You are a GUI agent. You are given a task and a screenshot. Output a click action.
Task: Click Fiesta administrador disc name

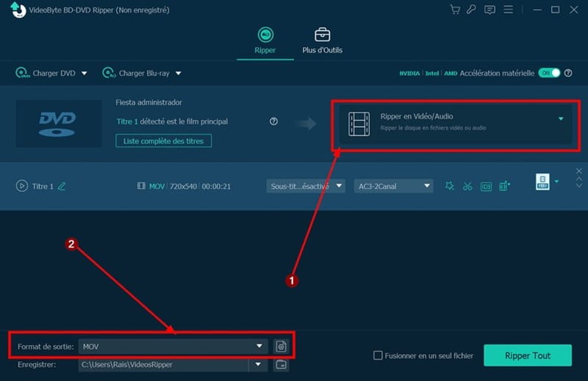coord(148,102)
